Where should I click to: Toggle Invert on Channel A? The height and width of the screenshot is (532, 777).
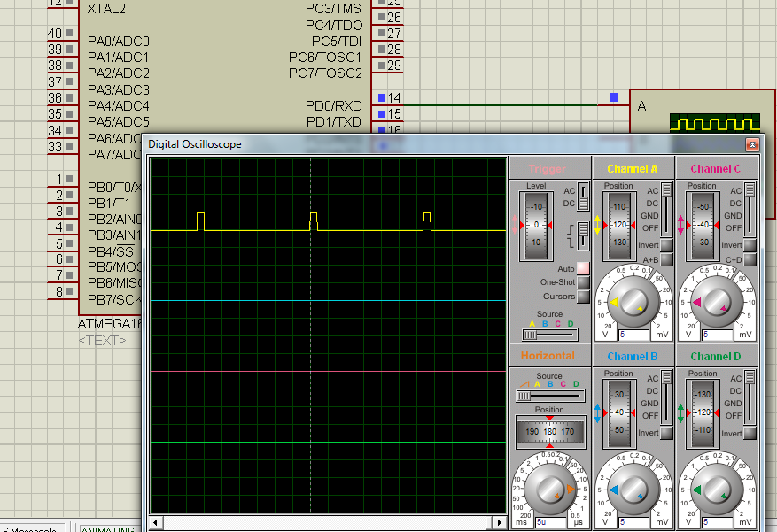[x=666, y=245]
